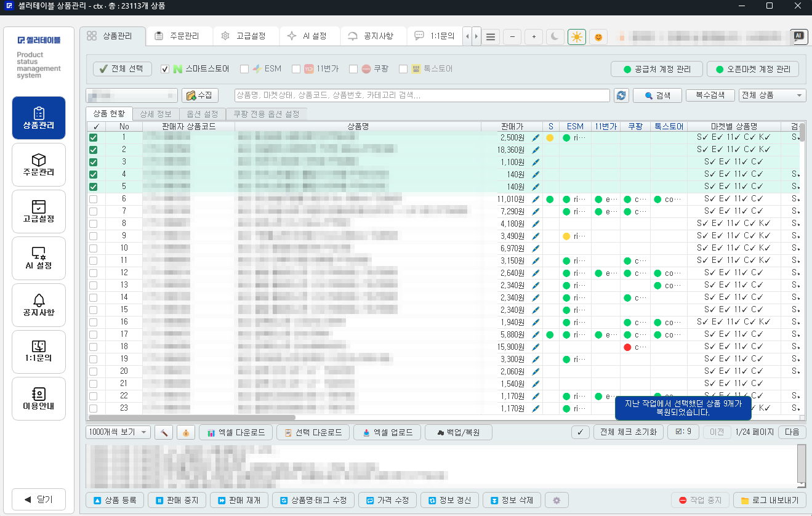Open 이용안내 in the left sidebar
The width and height of the screenshot is (812, 516).
[39, 398]
